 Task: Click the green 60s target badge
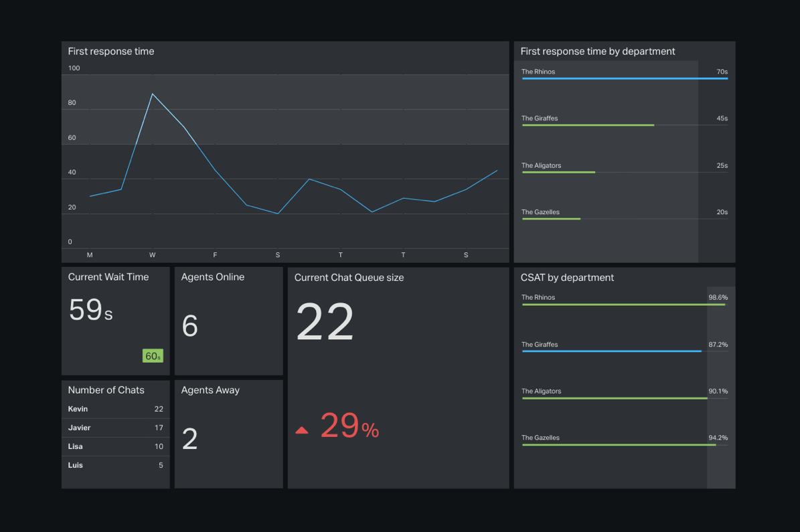point(153,355)
